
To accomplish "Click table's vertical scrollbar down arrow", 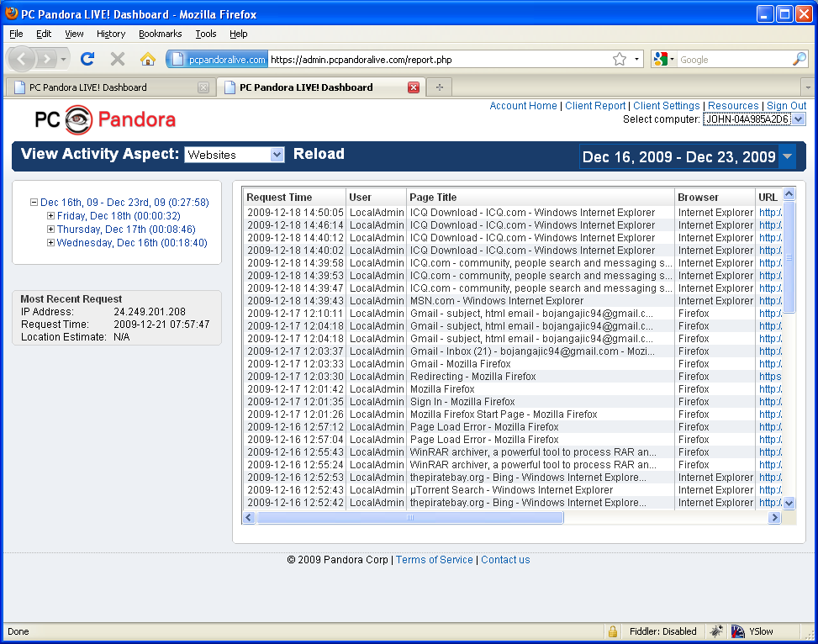I will pos(789,503).
